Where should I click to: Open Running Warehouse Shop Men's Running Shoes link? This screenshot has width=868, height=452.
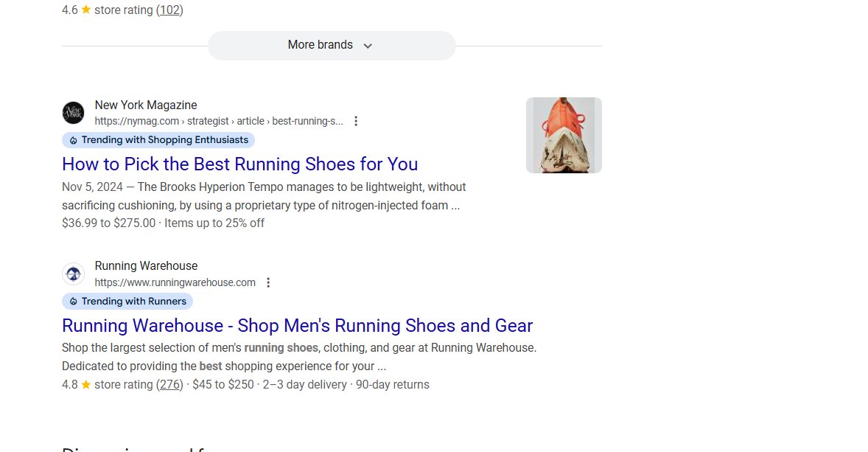click(x=297, y=325)
